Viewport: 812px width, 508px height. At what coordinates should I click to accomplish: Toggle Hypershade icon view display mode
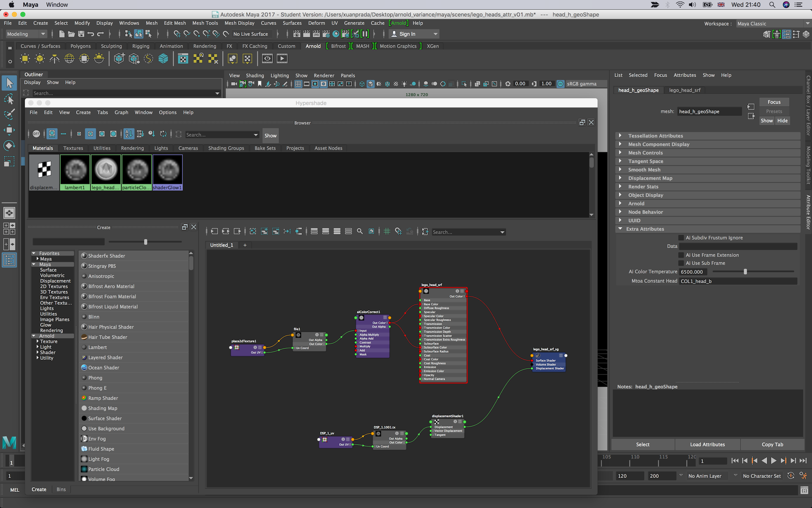[x=52, y=134]
